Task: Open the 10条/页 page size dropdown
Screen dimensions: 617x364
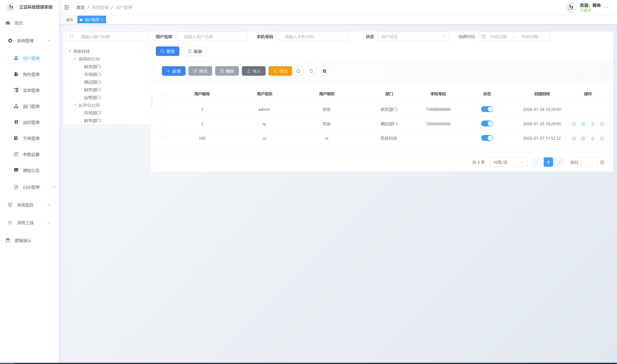Action: click(x=508, y=162)
